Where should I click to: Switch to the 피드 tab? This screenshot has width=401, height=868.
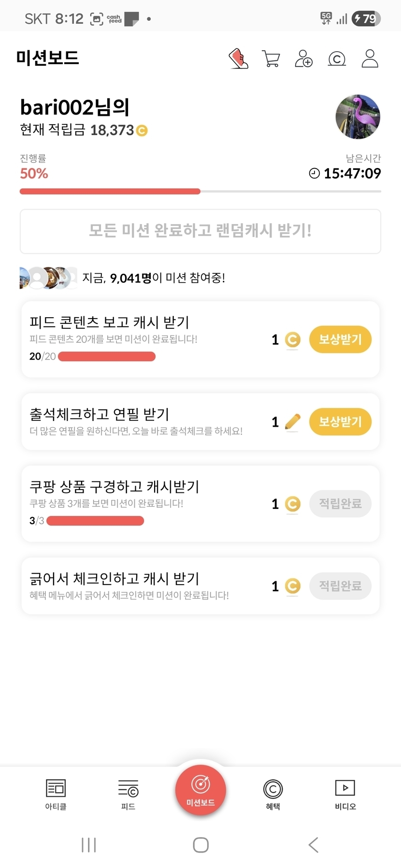click(x=128, y=794)
